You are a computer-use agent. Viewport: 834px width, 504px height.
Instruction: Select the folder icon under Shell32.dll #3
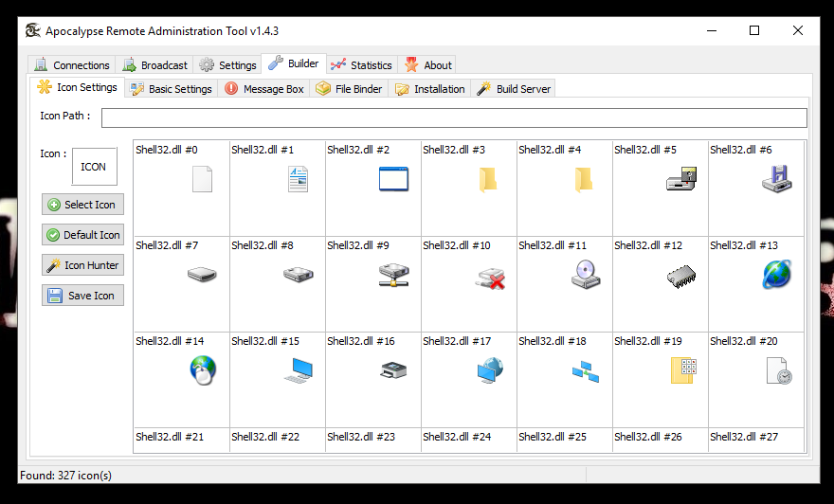coord(488,179)
